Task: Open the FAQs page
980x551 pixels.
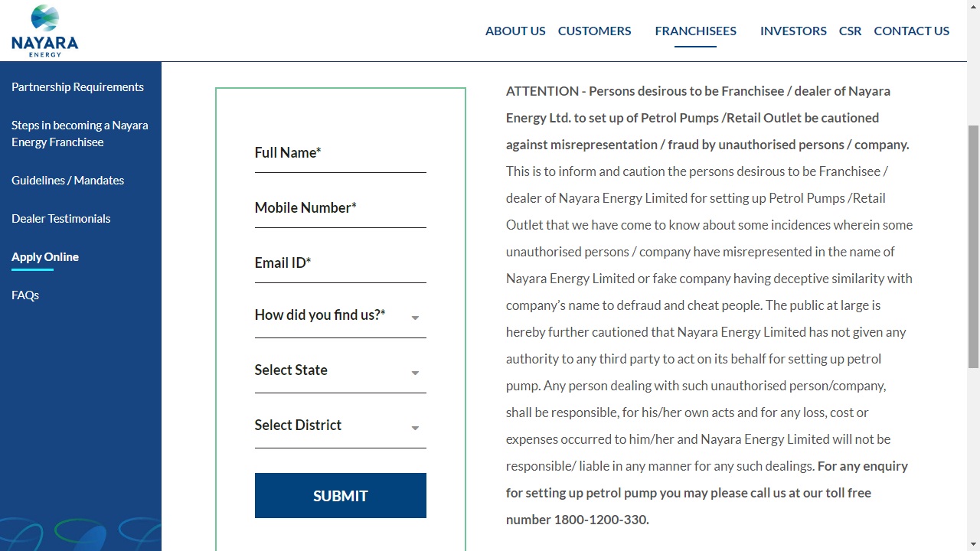Action: coord(25,295)
